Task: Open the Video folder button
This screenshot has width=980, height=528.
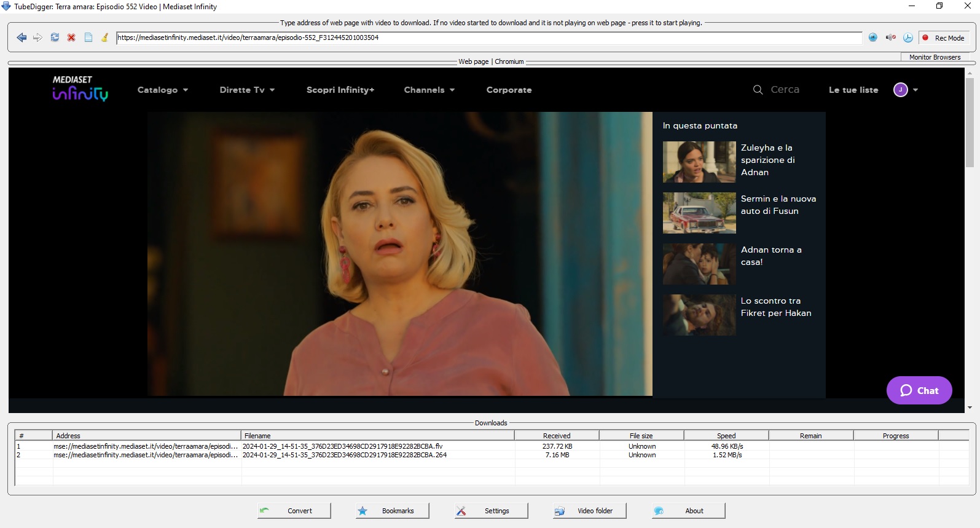Action: pos(590,511)
